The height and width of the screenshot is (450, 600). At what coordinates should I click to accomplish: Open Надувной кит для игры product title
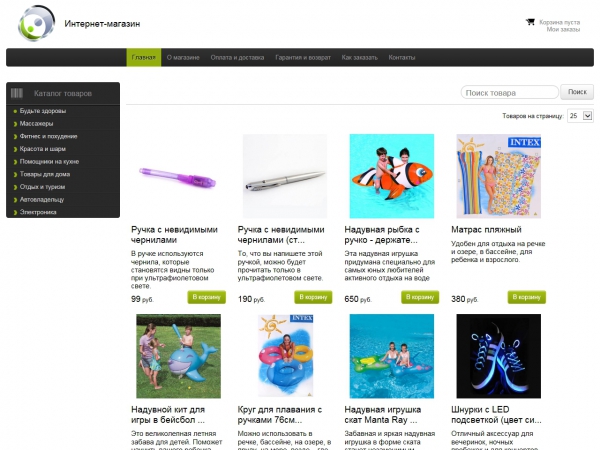click(x=168, y=414)
